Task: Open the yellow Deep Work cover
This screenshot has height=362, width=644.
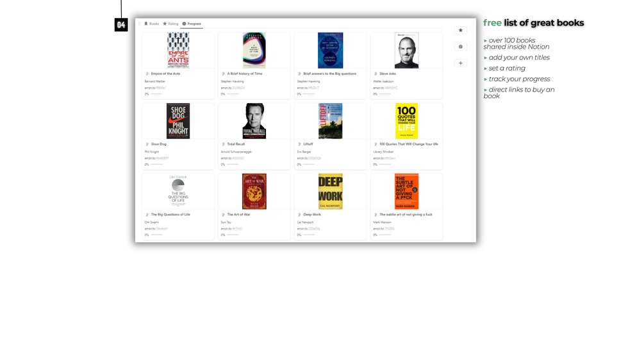Action: [x=330, y=192]
